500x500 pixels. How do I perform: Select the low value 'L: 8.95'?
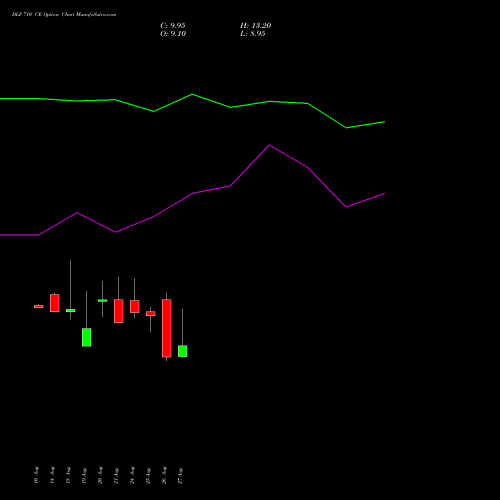(253, 34)
